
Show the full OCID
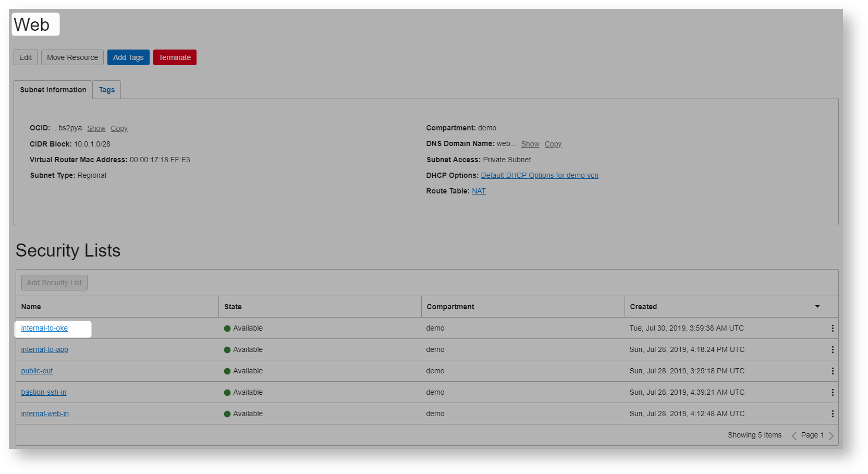[96, 128]
